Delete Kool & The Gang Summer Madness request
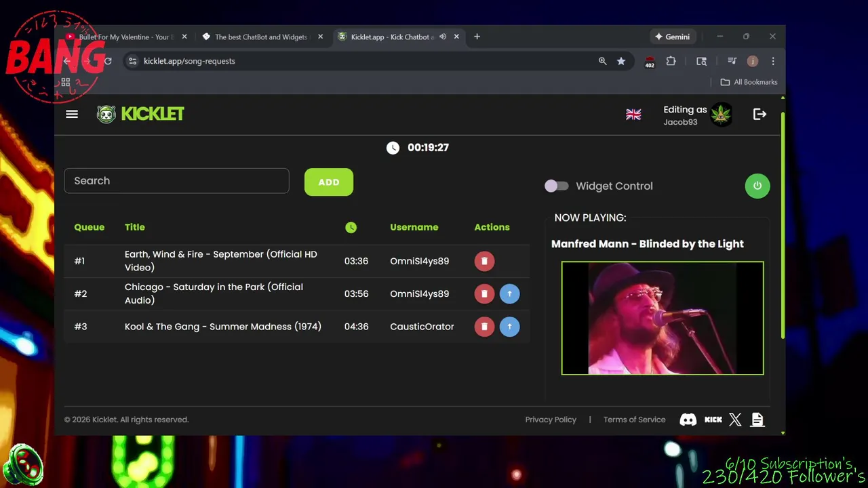This screenshot has height=488, width=868. [x=484, y=327]
